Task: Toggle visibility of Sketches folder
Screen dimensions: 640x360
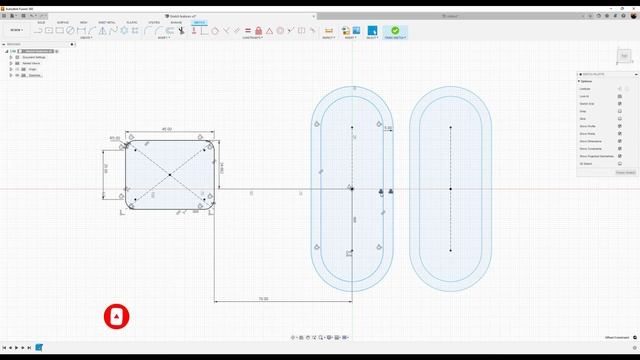Action: coord(18,75)
